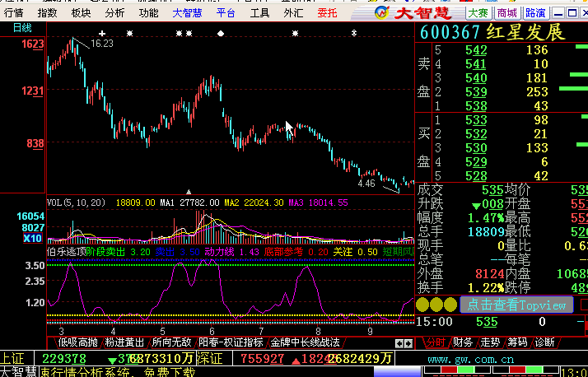Click the 点击查看Topview button
The height and width of the screenshot is (377, 588).
(516, 305)
